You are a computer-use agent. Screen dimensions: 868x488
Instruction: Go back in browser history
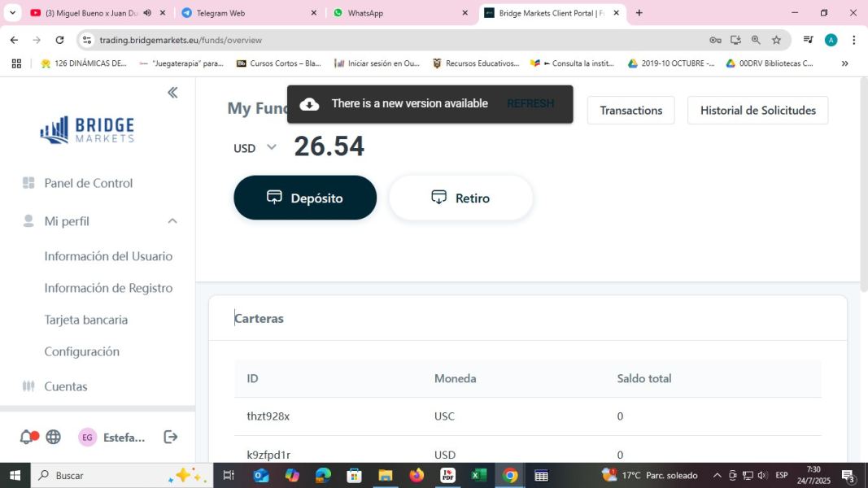[x=14, y=40]
